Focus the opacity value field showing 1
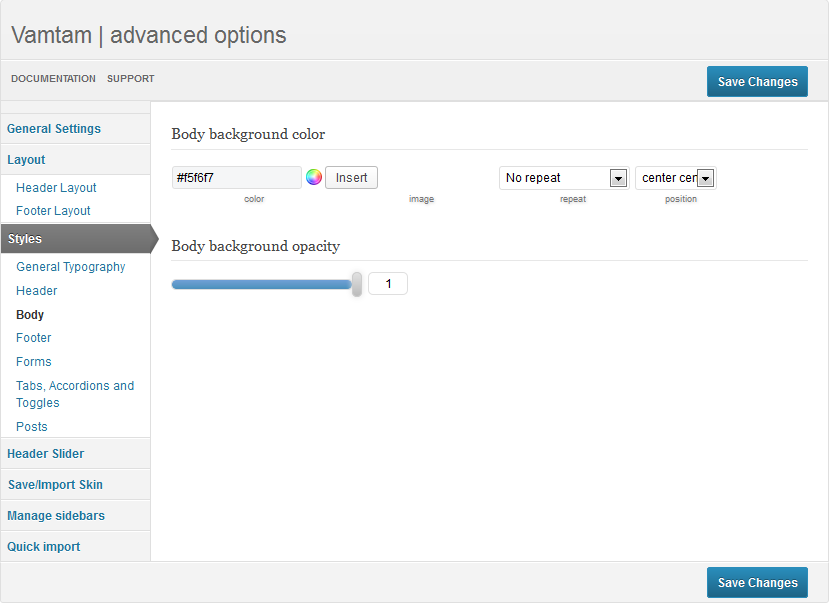The height and width of the screenshot is (605, 832). pyautogui.click(x=388, y=284)
